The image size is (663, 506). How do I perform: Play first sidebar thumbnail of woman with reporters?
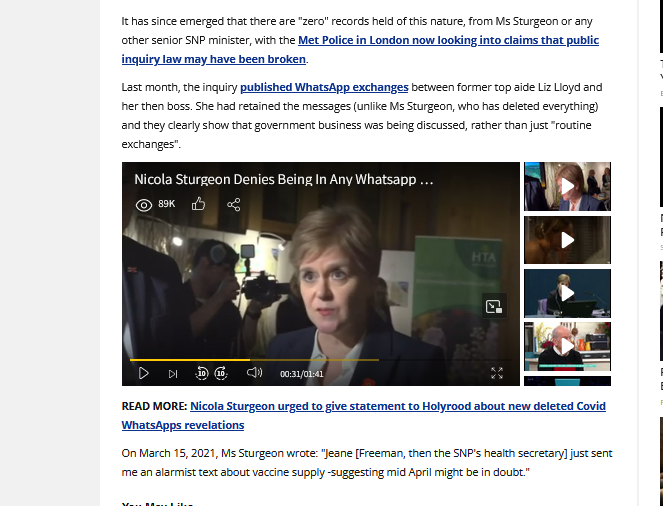tap(567, 186)
